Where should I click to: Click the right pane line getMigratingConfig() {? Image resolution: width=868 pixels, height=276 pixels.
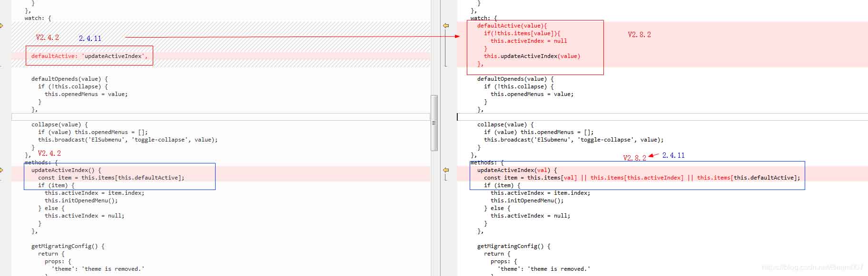[x=514, y=246]
